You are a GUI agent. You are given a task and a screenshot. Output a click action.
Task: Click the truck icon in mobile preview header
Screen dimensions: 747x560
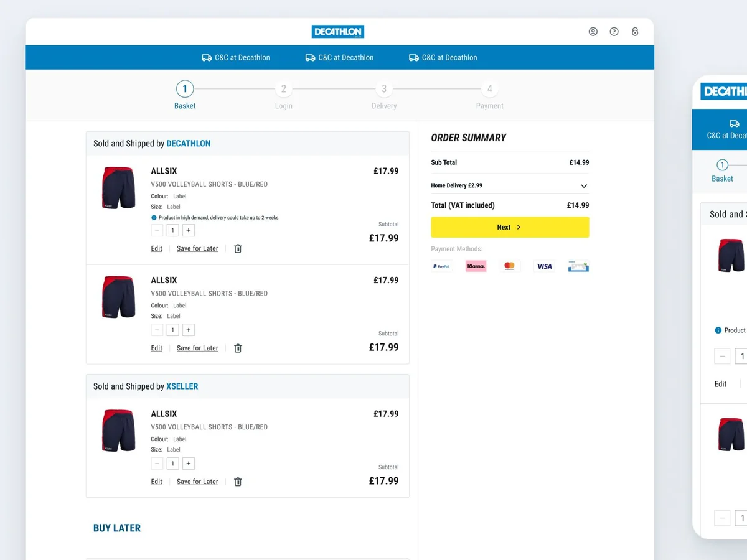(735, 123)
